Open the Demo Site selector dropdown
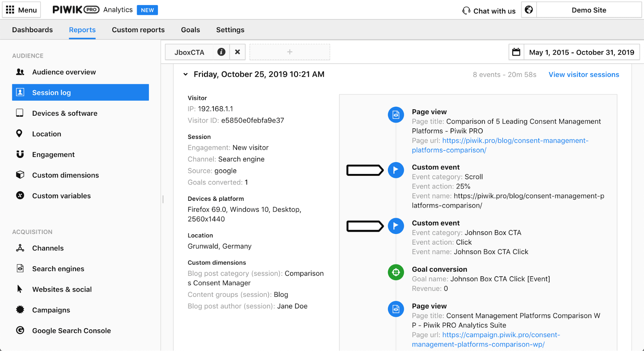 589,10
